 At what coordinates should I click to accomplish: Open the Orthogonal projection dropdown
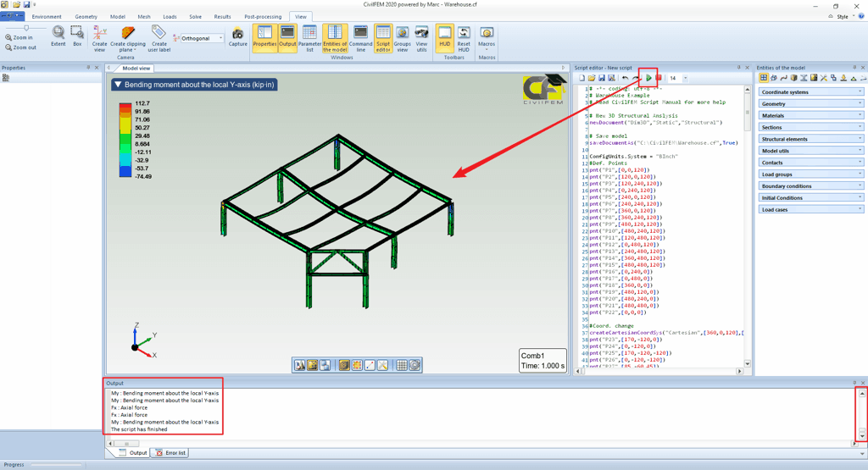pyautogui.click(x=203, y=38)
